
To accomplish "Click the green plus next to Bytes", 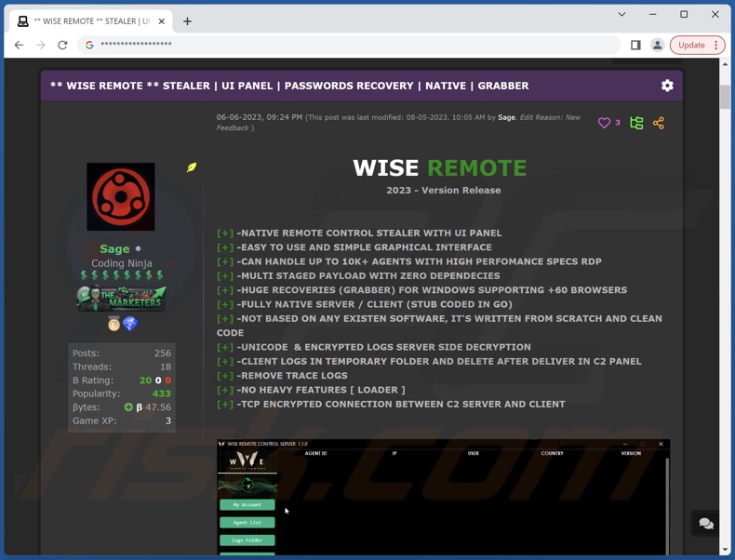I will click(x=128, y=407).
